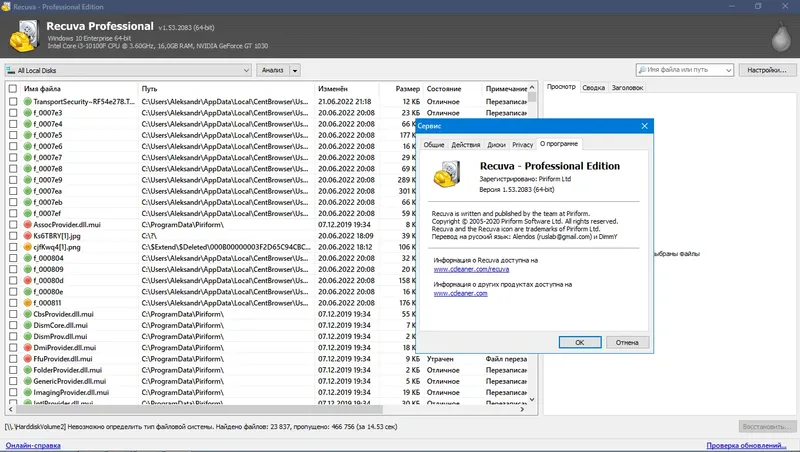
Task: Select the DismProv.dll.mui file name
Action: 60,337
